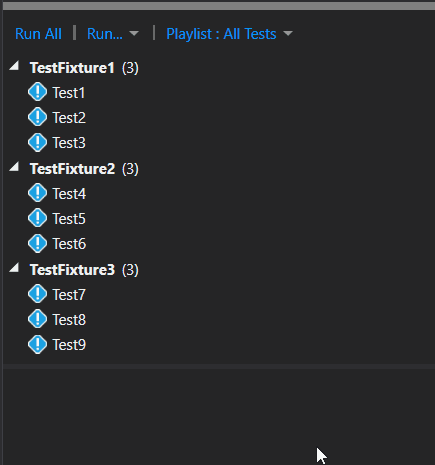435x465 pixels.
Task: Open the Playlist : All Tests dropdown
Action: point(229,34)
